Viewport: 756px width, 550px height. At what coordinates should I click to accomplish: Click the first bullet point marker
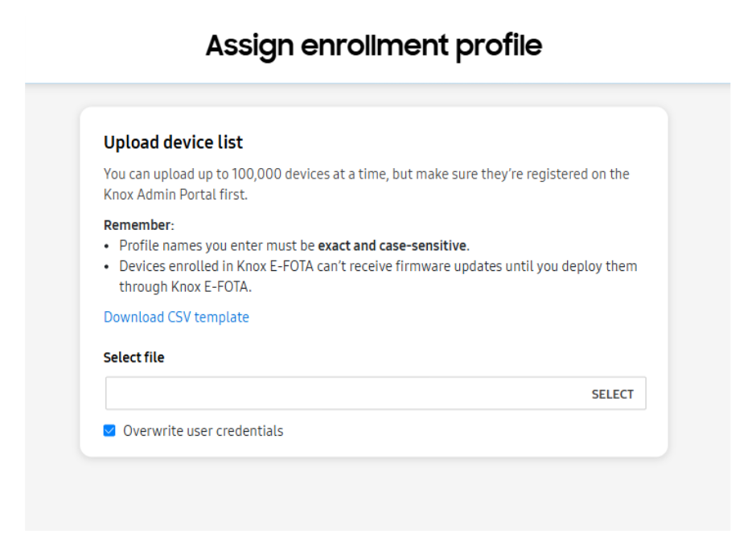pos(109,246)
